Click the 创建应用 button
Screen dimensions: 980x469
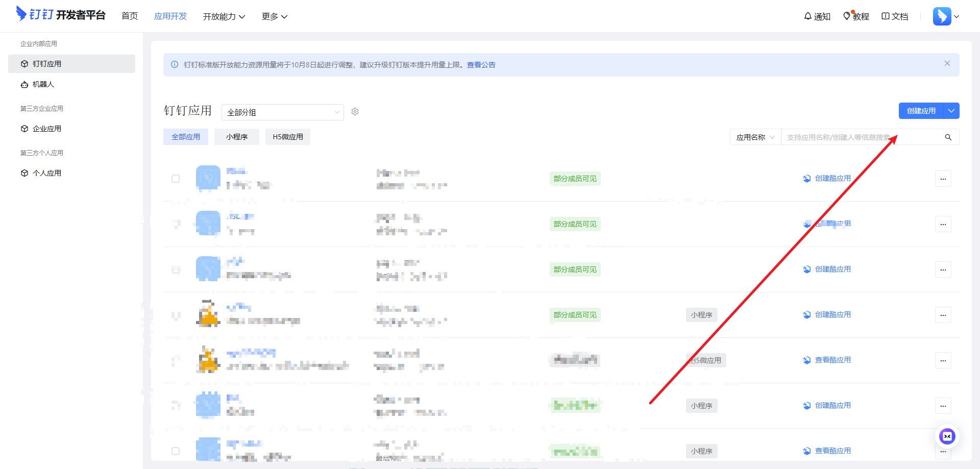pos(921,111)
